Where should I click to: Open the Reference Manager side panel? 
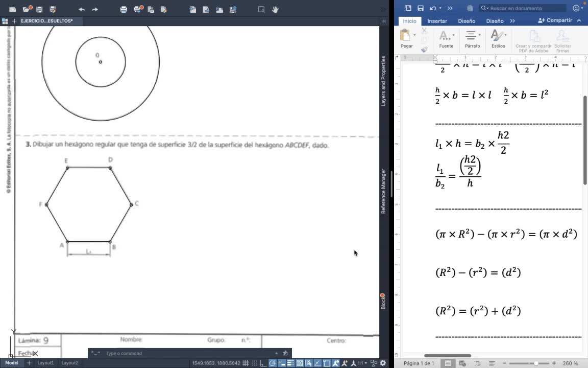383,191
